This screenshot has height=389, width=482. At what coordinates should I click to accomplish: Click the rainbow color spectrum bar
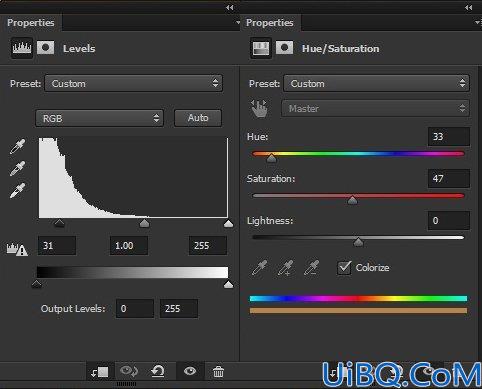pyautogui.click(x=358, y=298)
